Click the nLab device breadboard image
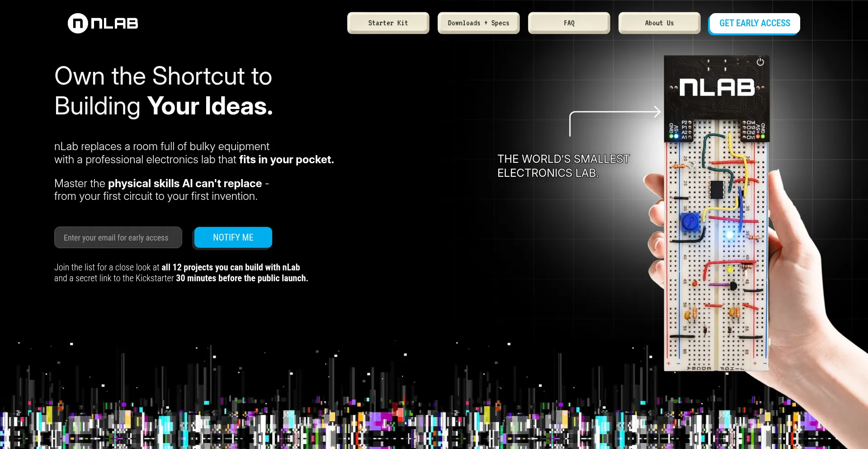 point(717,213)
